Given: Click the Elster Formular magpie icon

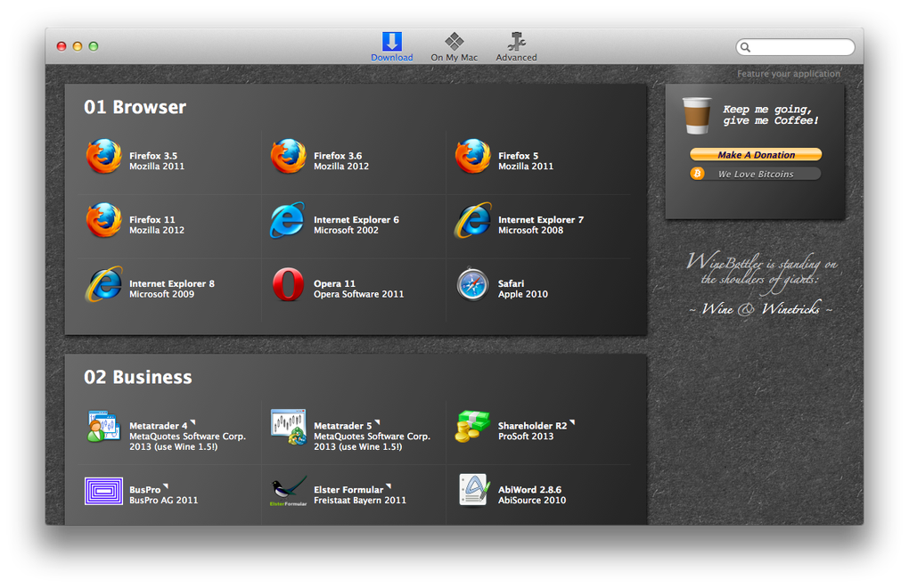Looking at the screenshot, I should pyautogui.click(x=288, y=491).
